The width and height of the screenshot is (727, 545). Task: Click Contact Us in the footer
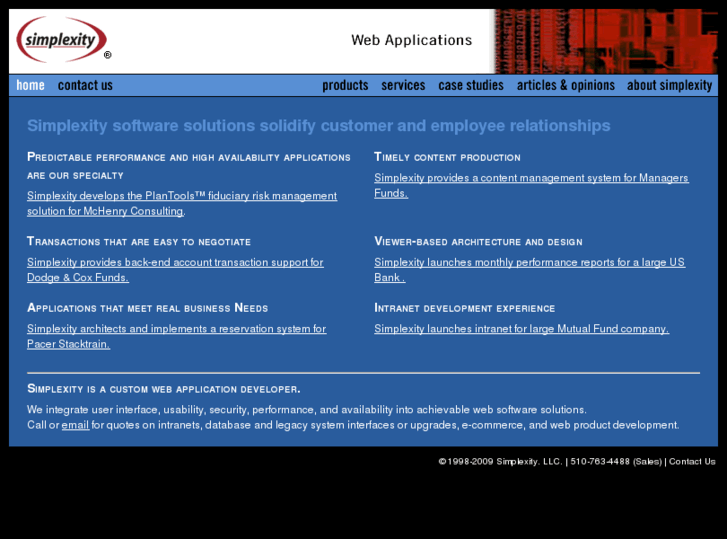(x=692, y=462)
